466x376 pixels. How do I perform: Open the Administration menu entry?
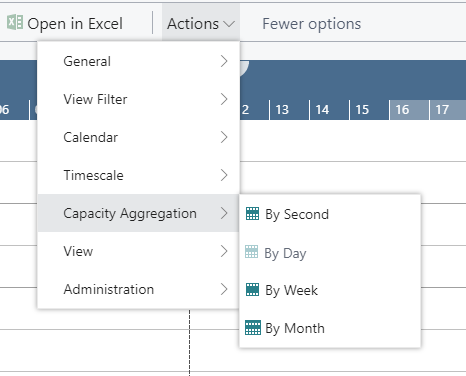click(x=138, y=289)
